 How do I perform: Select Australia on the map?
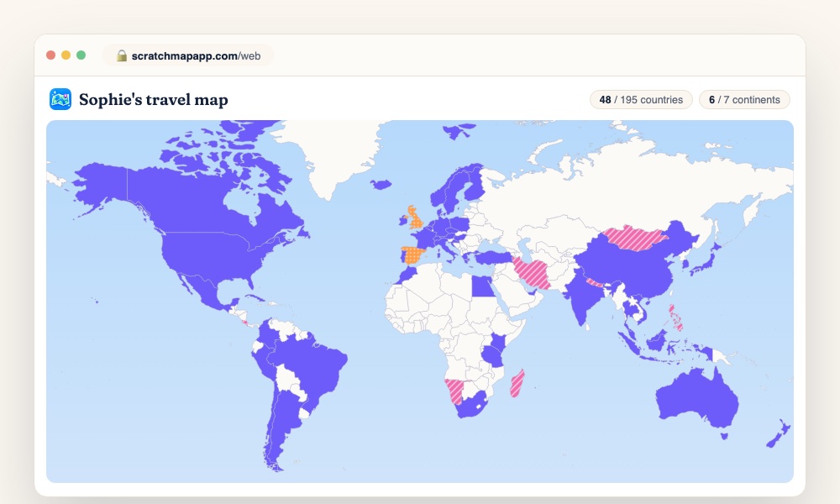pyautogui.click(x=696, y=399)
